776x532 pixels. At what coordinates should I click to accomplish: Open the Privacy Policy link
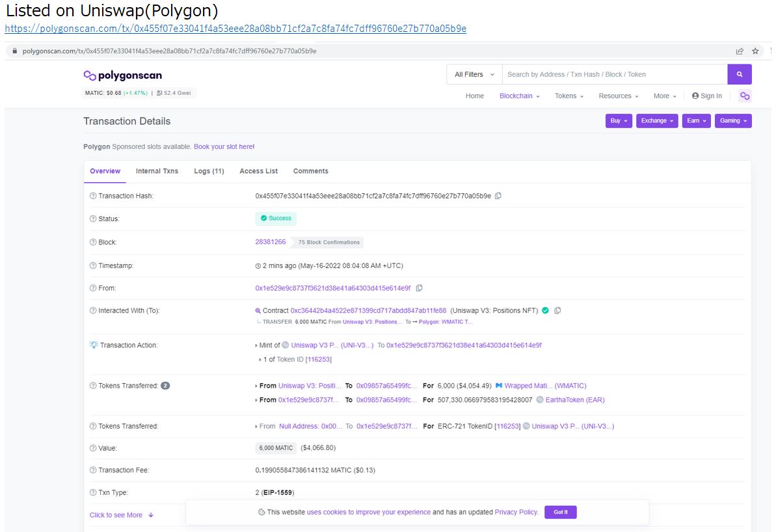(516, 512)
